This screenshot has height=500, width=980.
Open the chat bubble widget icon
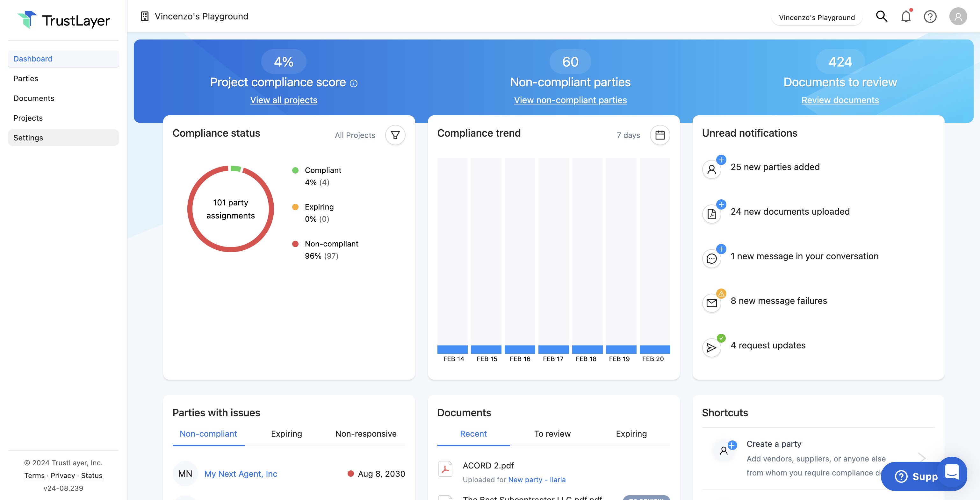click(951, 472)
